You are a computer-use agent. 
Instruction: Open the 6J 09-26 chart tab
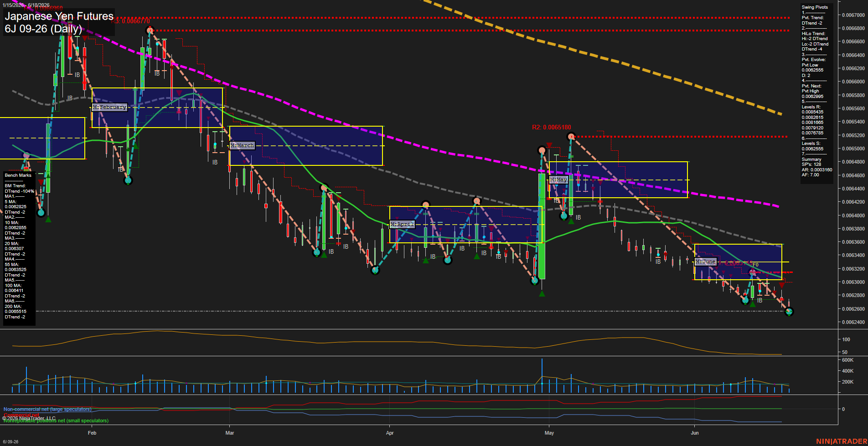coord(10,442)
